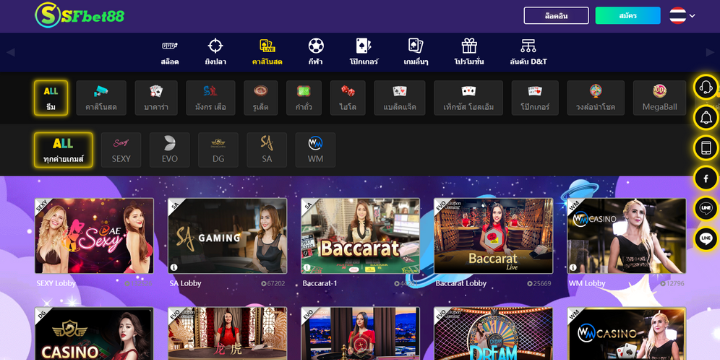Viewport: 720px width, 360px height.
Task: Open the other games (เกมอื่นๆ) nav item
Action: (x=416, y=52)
